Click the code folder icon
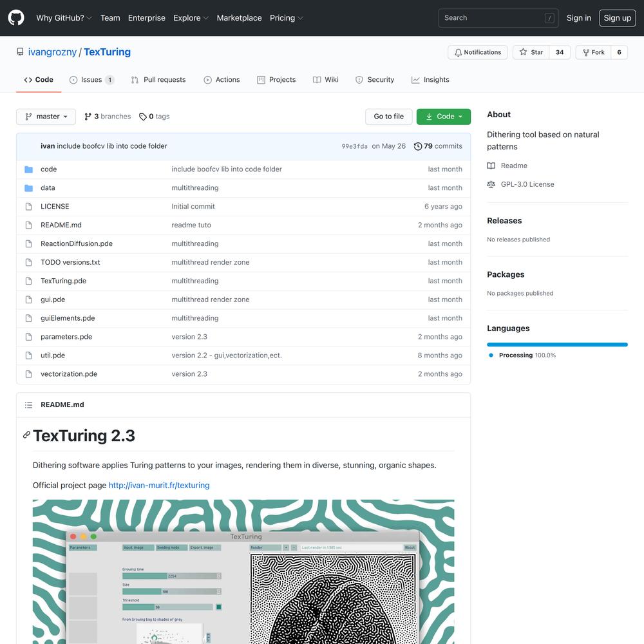This screenshot has height=644, width=644. (x=28, y=169)
